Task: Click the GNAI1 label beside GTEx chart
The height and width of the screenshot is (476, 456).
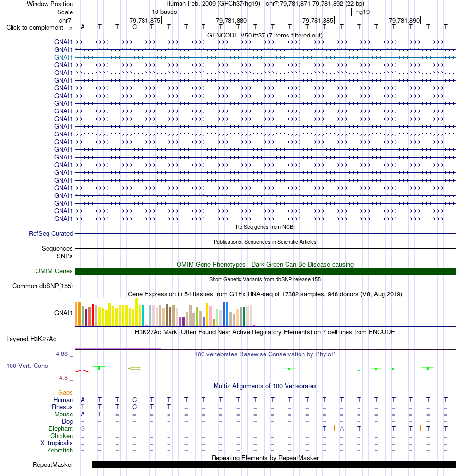Action: 63,313
